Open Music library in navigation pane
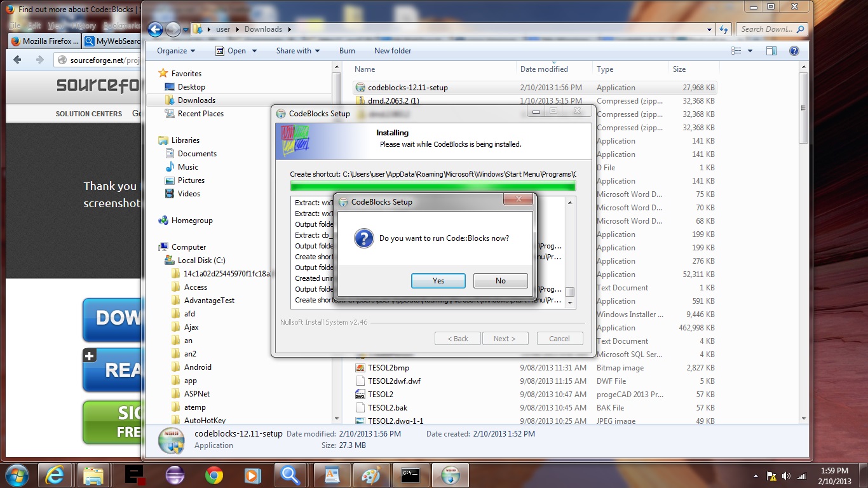Screen dimensions: 868x488 pos(187,167)
